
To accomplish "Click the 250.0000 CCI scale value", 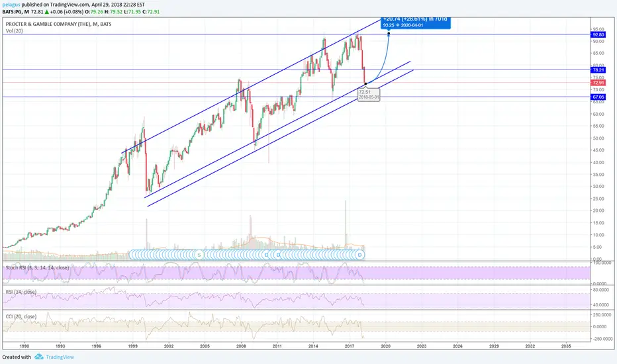I will tap(602, 315).
